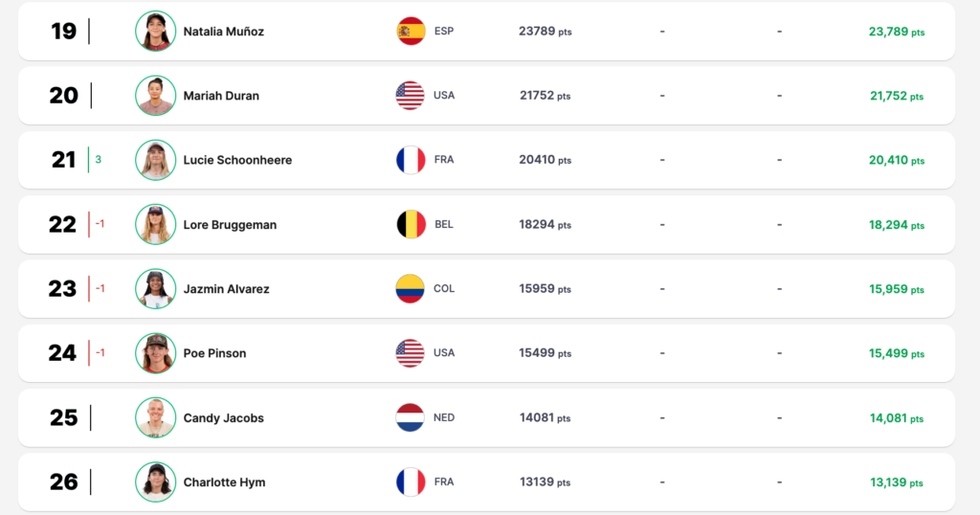Click Lore Bruggeman's 18,294 pts total
The width and height of the screenshot is (980, 515).
click(896, 225)
